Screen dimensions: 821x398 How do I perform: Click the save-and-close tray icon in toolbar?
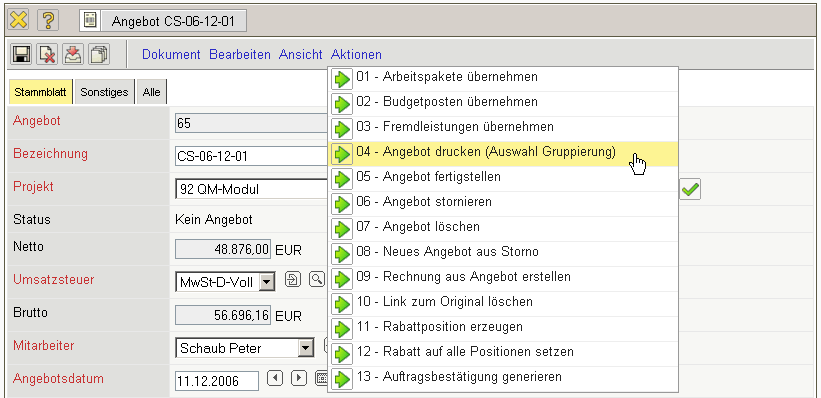click(x=73, y=54)
